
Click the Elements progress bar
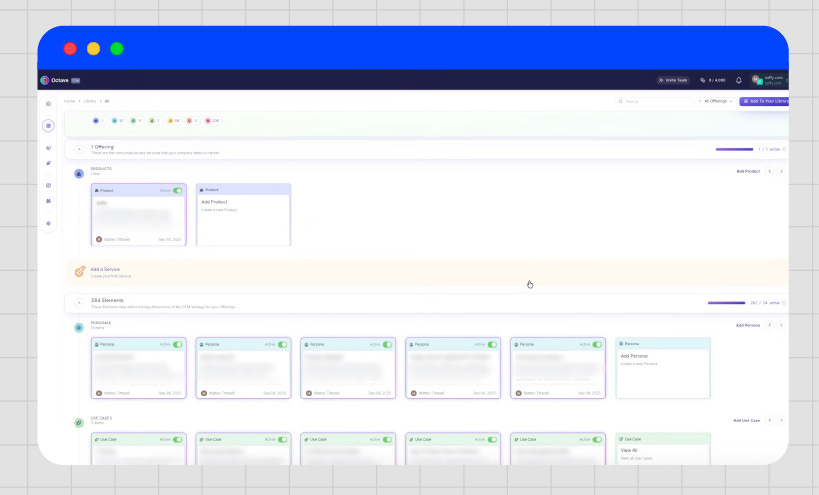pyautogui.click(x=727, y=303)
